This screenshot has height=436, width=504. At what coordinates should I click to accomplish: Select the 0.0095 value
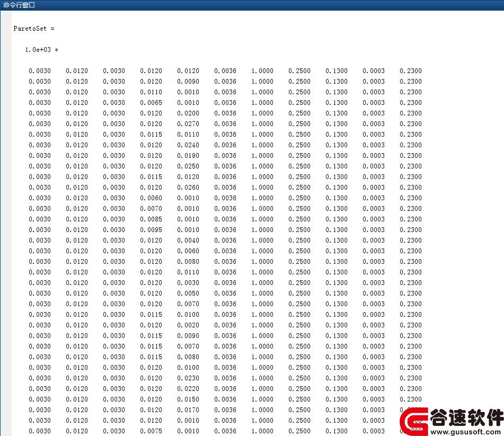click(151, 230)
